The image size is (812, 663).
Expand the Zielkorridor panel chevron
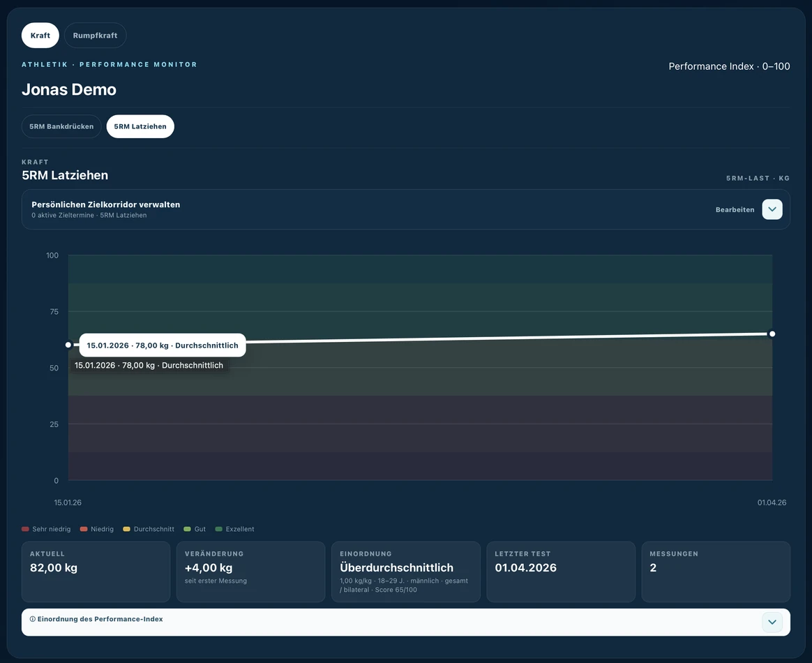[772, 209]
